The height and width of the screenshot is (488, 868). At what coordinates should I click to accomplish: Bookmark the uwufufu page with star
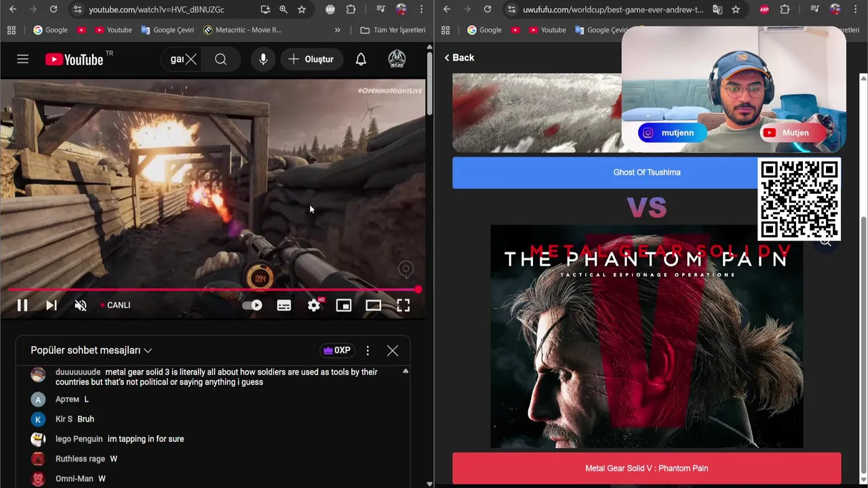(736, 9)
